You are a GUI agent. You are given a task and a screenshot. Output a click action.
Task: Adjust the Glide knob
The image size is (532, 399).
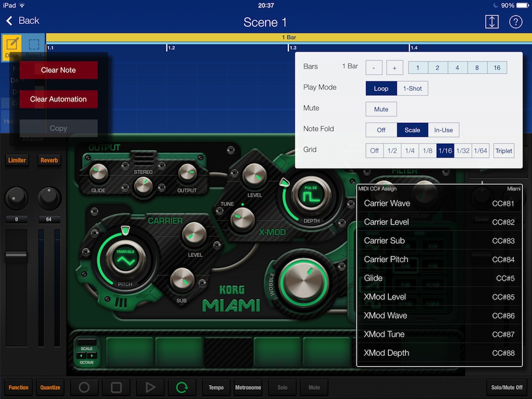98,173
